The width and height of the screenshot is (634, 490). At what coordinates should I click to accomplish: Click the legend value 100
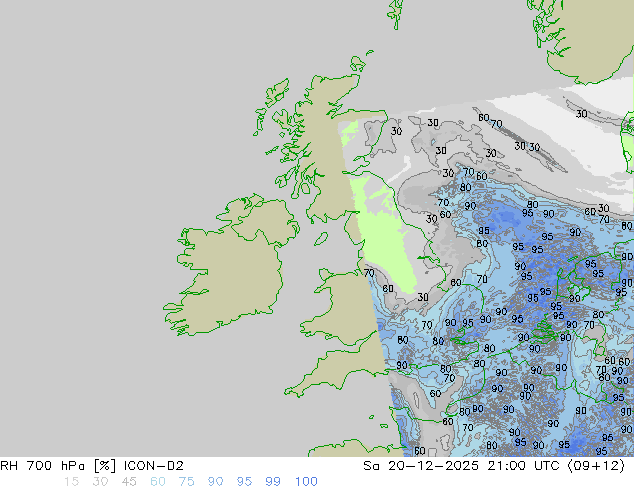click(306, 482)
